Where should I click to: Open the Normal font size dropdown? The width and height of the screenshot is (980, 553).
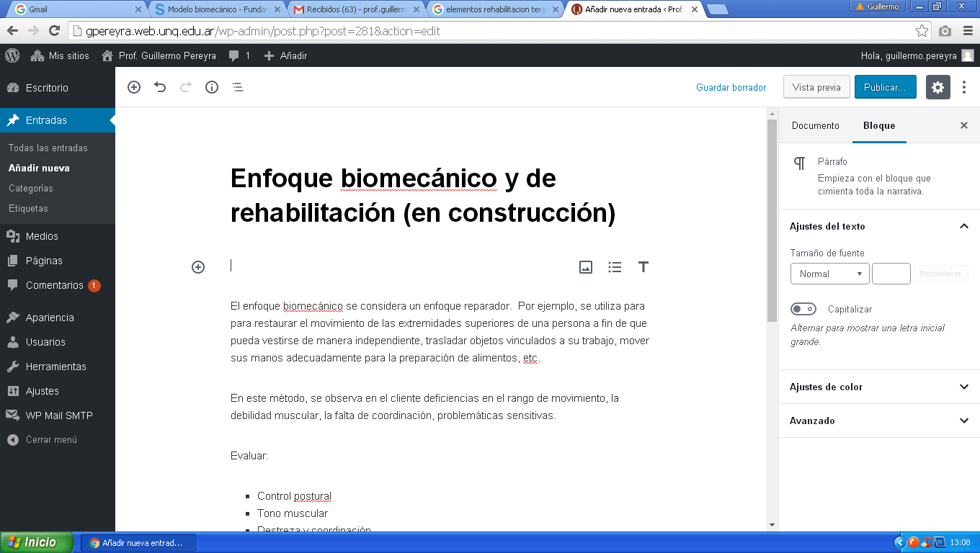click(x=829, y=274)
